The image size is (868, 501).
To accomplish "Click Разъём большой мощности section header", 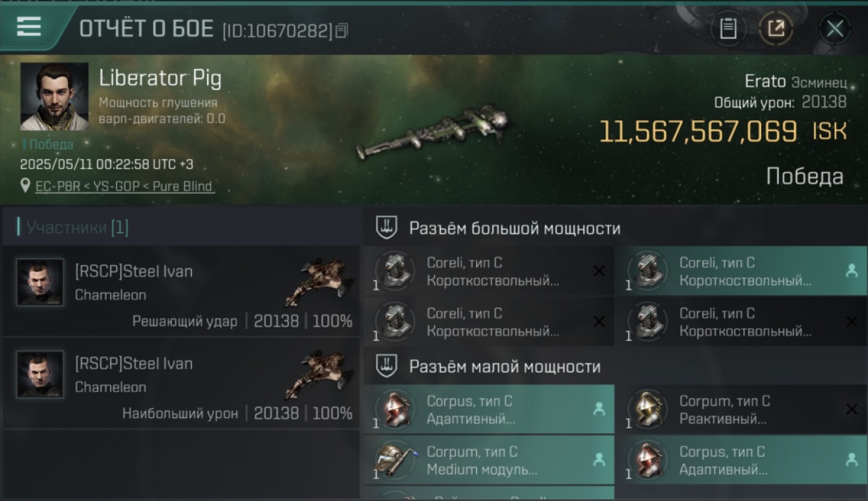I will (514, 228).
